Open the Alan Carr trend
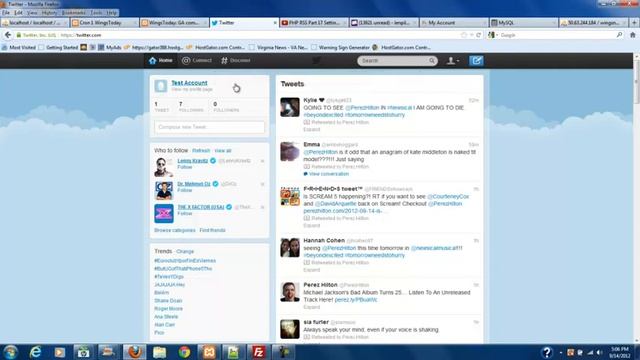 (164, 324)
